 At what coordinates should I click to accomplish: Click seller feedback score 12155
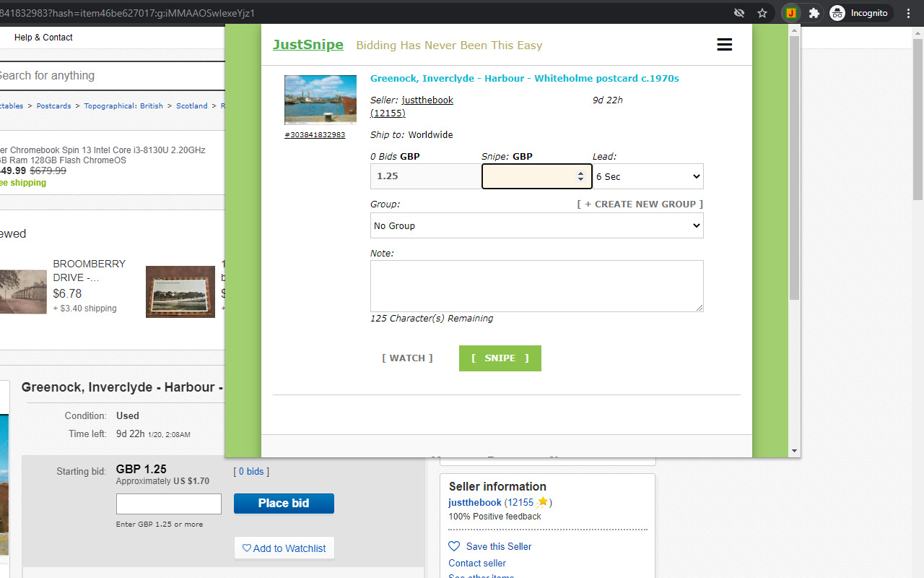519,502
